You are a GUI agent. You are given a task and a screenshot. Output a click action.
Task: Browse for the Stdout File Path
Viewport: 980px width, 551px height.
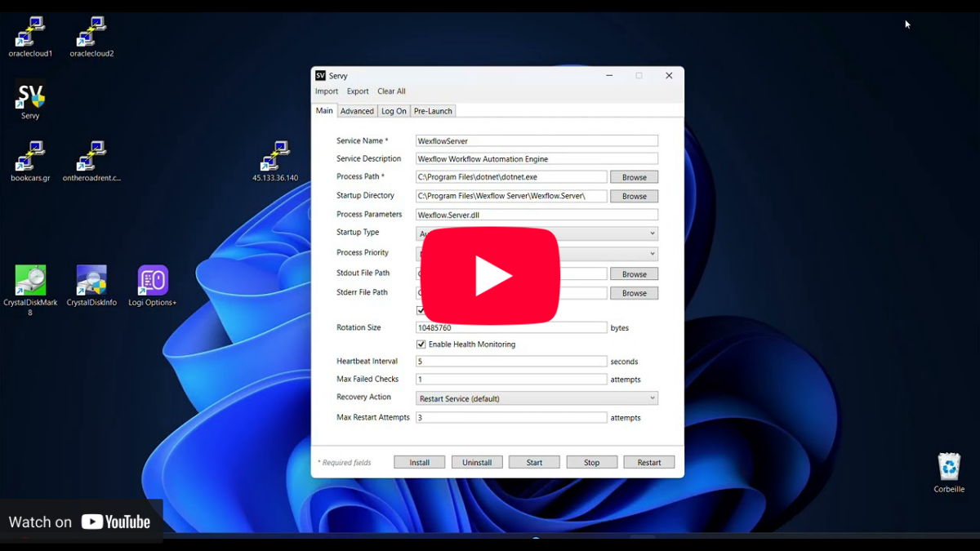[x=635, y=274]
